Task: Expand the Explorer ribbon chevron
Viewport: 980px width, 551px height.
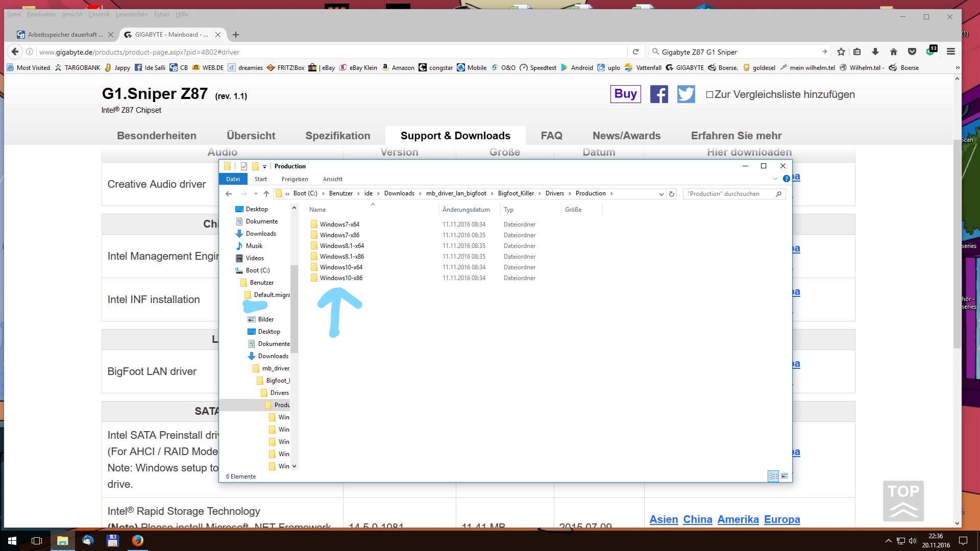Action: click(x=775, y=179)
